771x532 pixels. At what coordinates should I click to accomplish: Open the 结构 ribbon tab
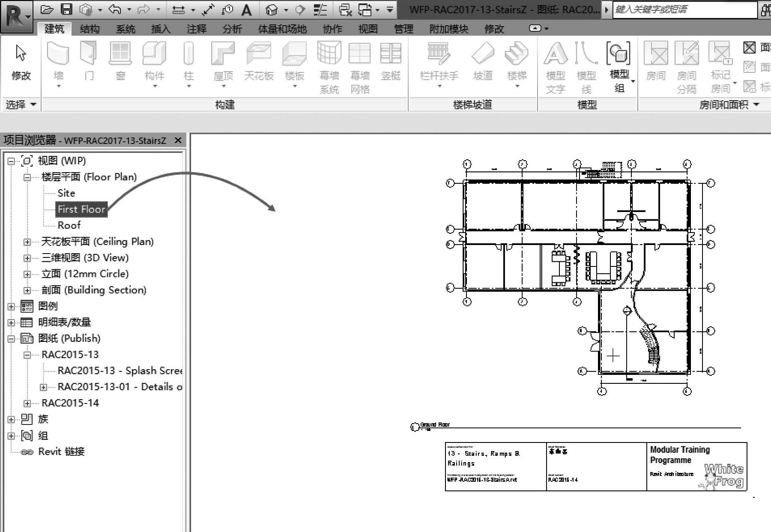(x=90, y=29)
